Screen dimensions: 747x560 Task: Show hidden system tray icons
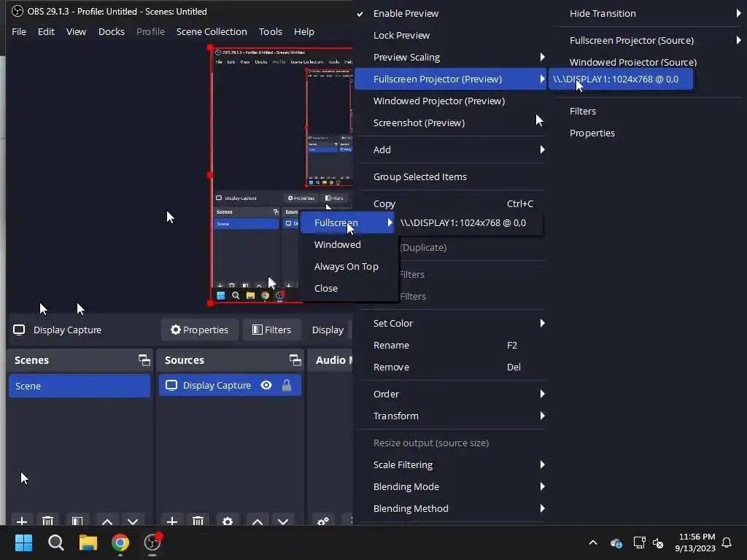pos(593,542)
